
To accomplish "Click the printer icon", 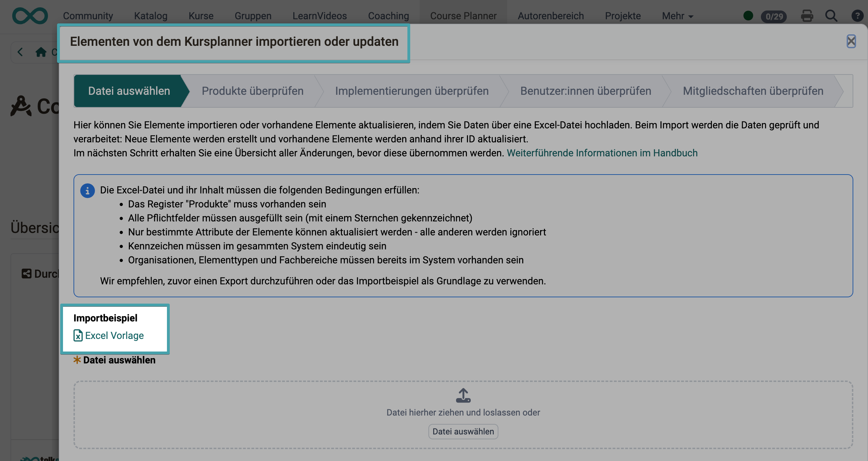I will (x=807, y=16).
